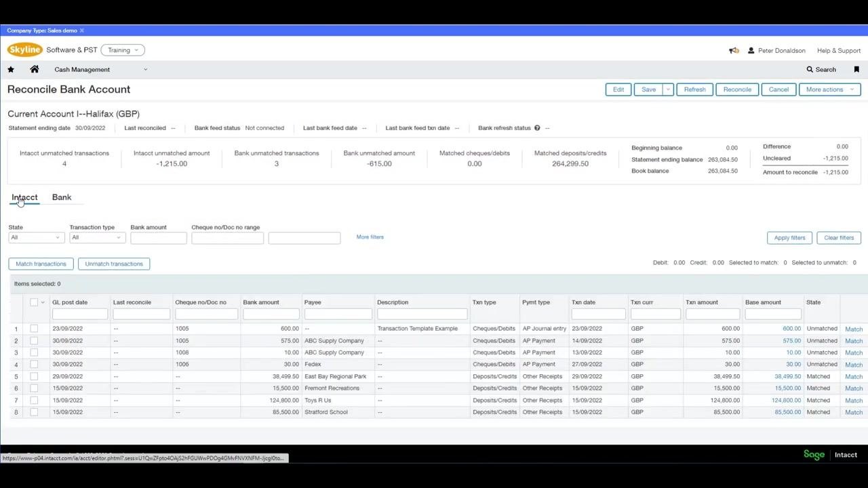Open the More filters link
This screenshot has height=488, width=868.
(x=370, y=237)
